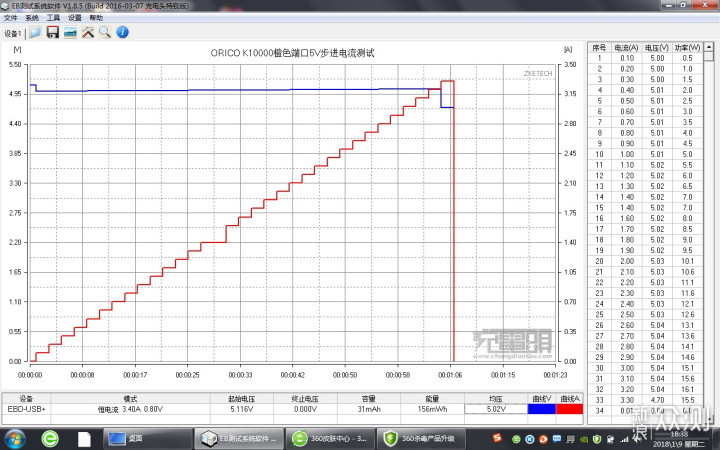Open the Windows Start button

click(17, 438)
